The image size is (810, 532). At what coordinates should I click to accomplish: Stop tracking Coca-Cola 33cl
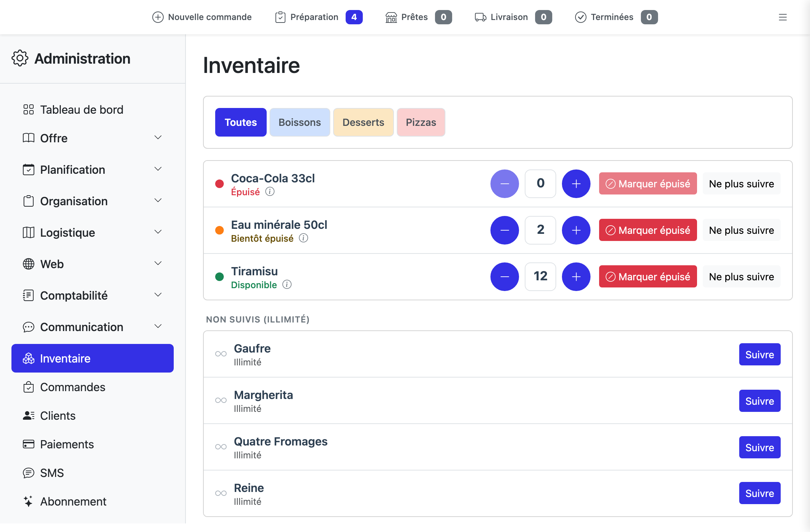(741, 184)
